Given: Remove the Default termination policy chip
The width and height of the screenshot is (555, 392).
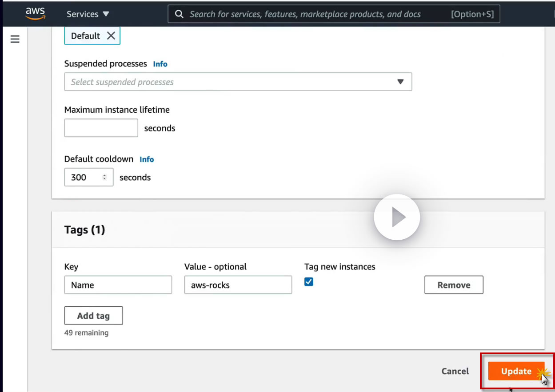Looking at the screenshot, I should (111, 36).
